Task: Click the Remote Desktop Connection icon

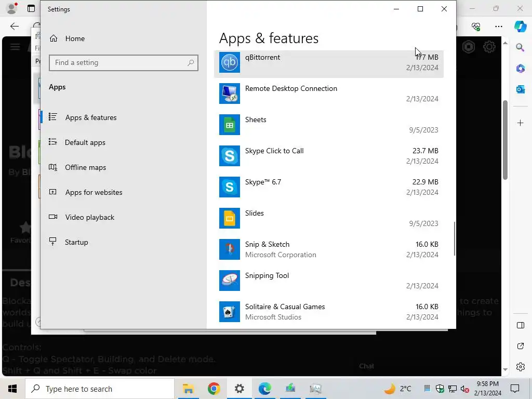Action: click(x=229, y=94)
